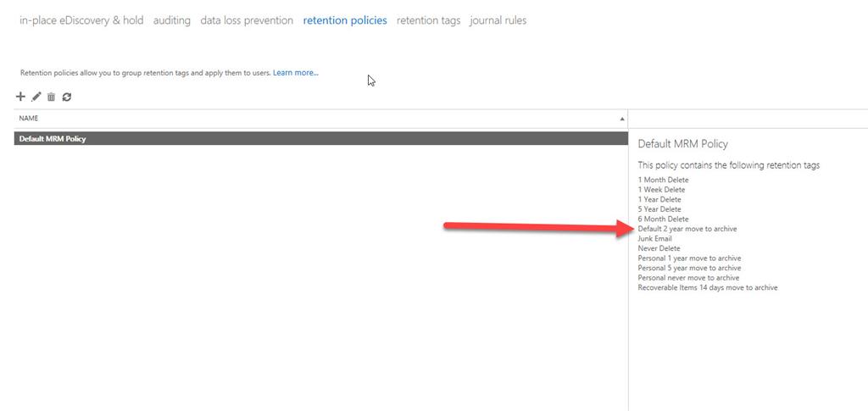Edit the selected policy with pencil icon
This screenshot has height=411, width=868.
36,97
